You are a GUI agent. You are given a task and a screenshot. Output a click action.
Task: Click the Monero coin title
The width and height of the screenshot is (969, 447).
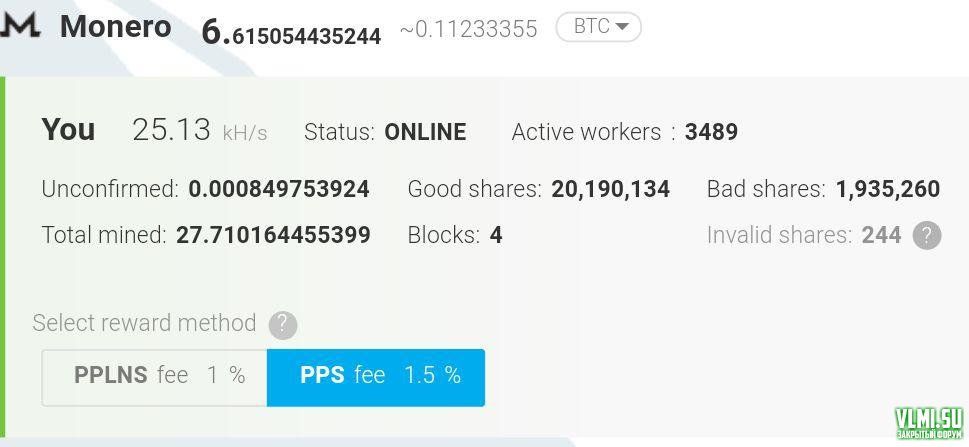point(116,27)
